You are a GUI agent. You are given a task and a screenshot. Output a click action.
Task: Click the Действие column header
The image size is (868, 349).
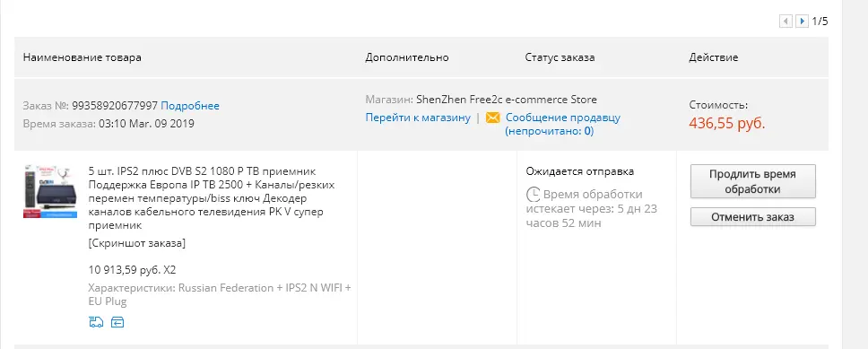tap(714, 57)
